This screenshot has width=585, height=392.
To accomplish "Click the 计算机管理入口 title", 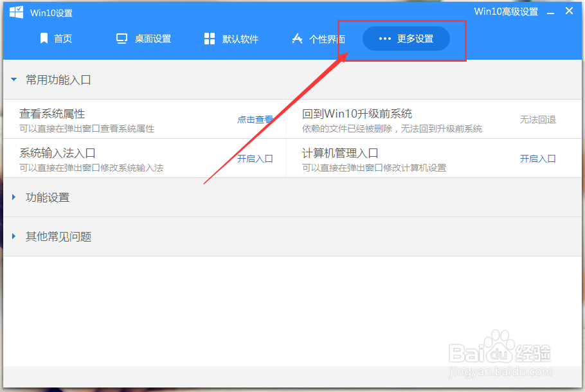I will point(340,153).
